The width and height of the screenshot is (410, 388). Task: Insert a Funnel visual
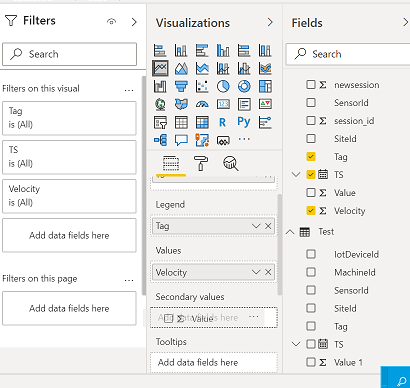[x=181, y=86]
